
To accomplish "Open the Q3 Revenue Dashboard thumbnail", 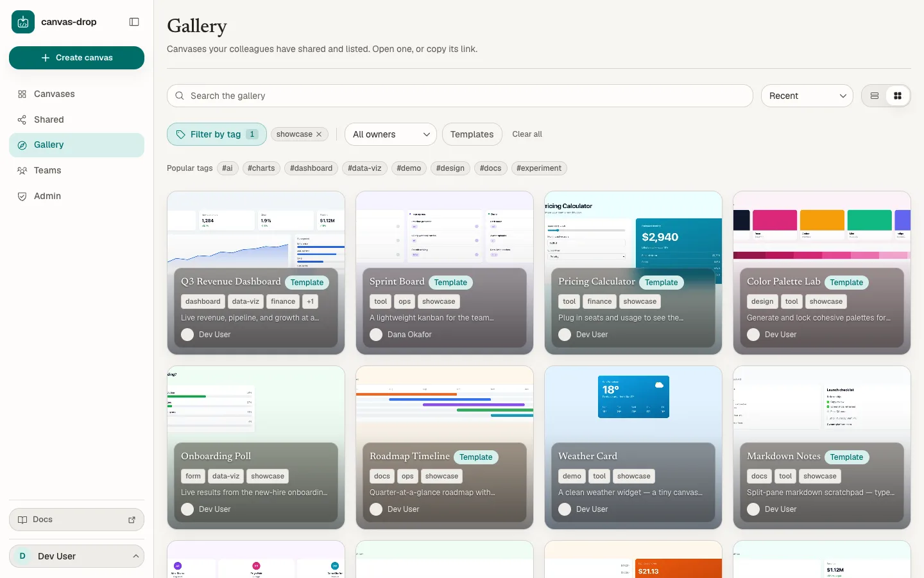I will 256,229.
